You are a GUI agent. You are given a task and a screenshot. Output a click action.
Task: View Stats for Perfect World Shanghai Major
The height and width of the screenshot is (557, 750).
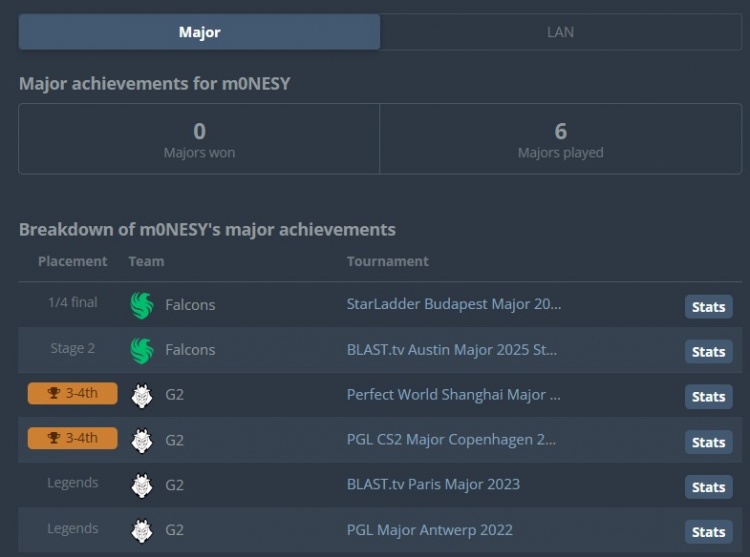(x=708, y=396)
